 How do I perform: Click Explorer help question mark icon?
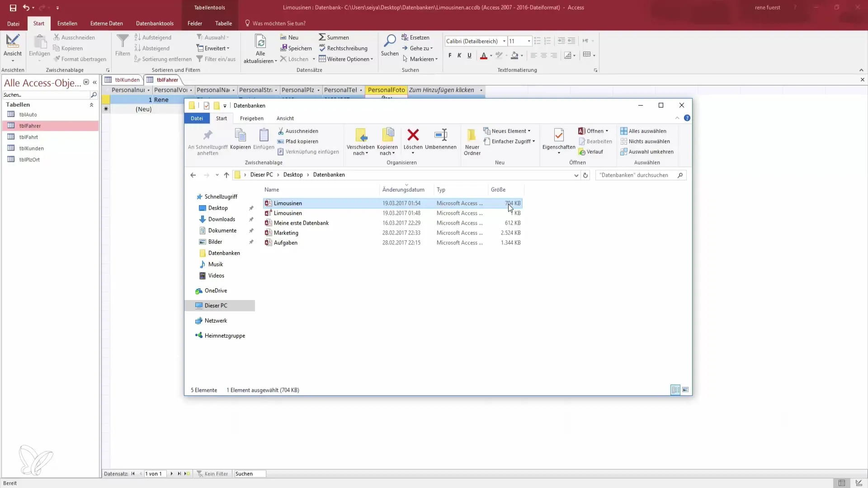click(687, 118)
